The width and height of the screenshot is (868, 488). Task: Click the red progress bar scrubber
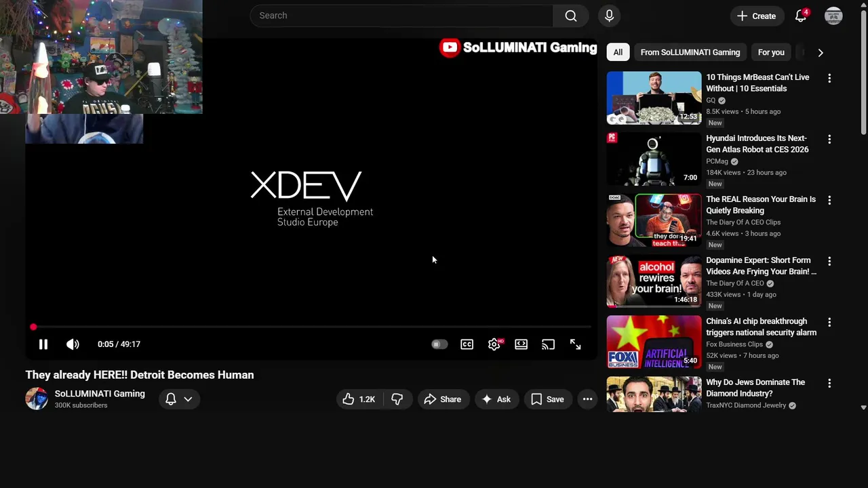click(33, 327)
